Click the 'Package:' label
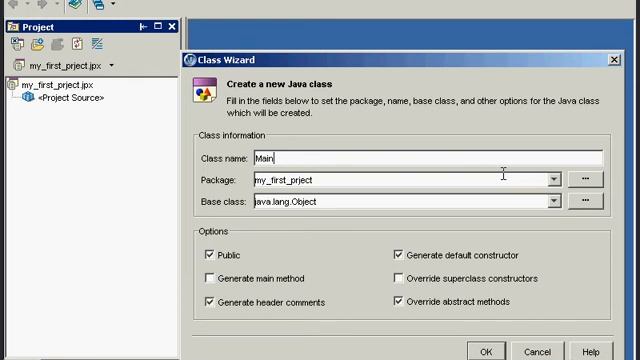The height and width of the screenshot is (360, 640). pyautogui.click(x=218, y=180)
